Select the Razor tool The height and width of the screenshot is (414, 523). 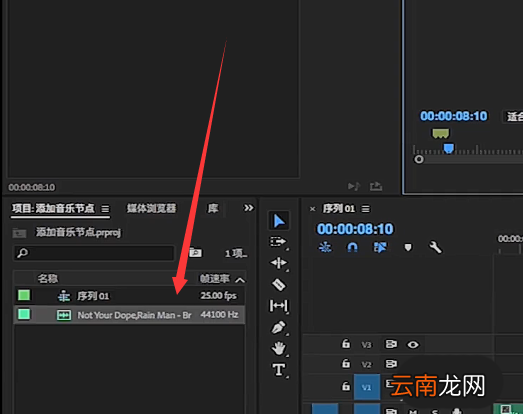click(x=279, y=285)
